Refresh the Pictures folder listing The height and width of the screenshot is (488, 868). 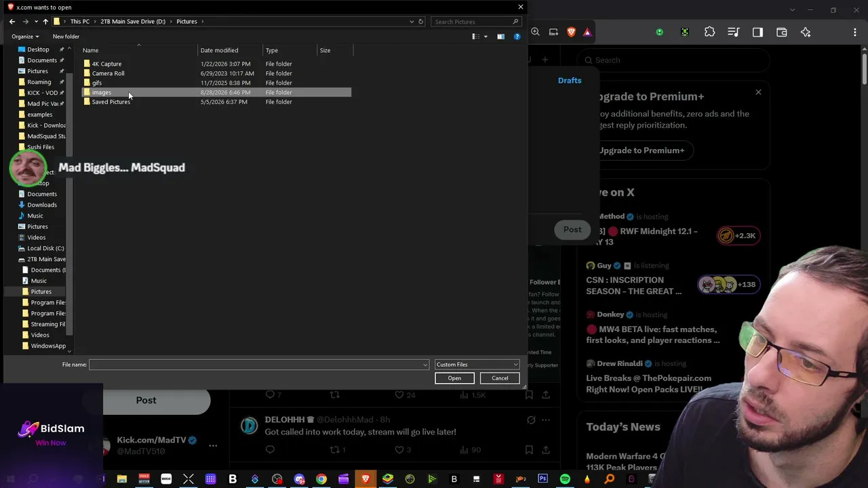pyautogui.click(x=420, y=22)
